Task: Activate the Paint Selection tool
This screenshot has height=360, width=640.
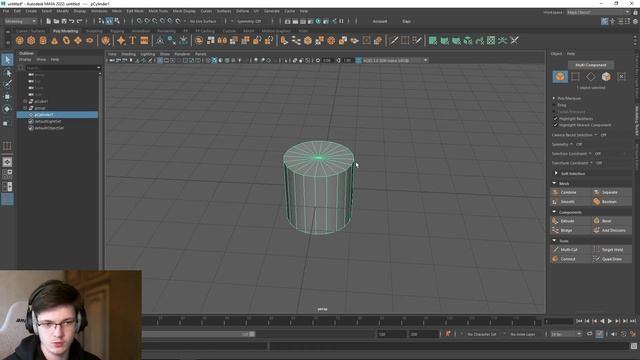Action: click(7, 84)
